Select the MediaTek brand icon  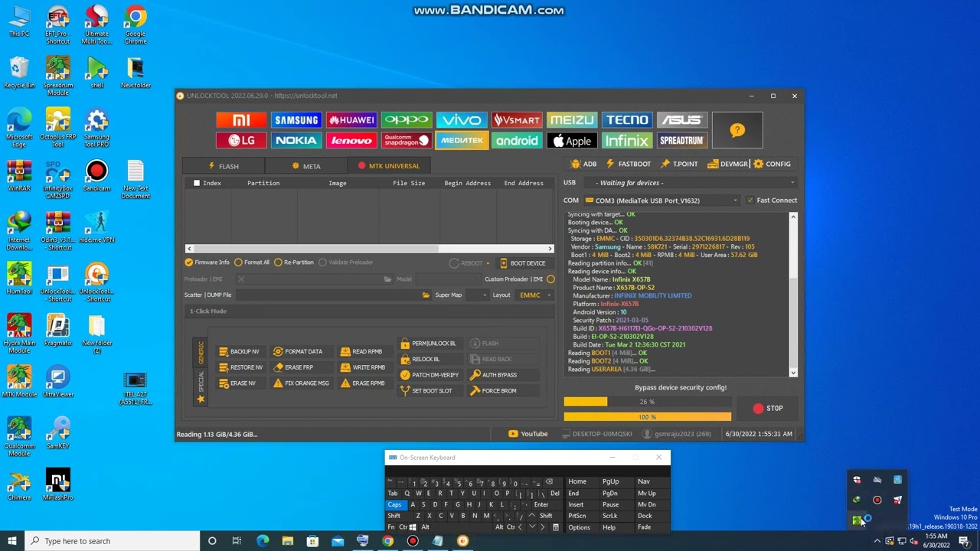coord(462,141)
